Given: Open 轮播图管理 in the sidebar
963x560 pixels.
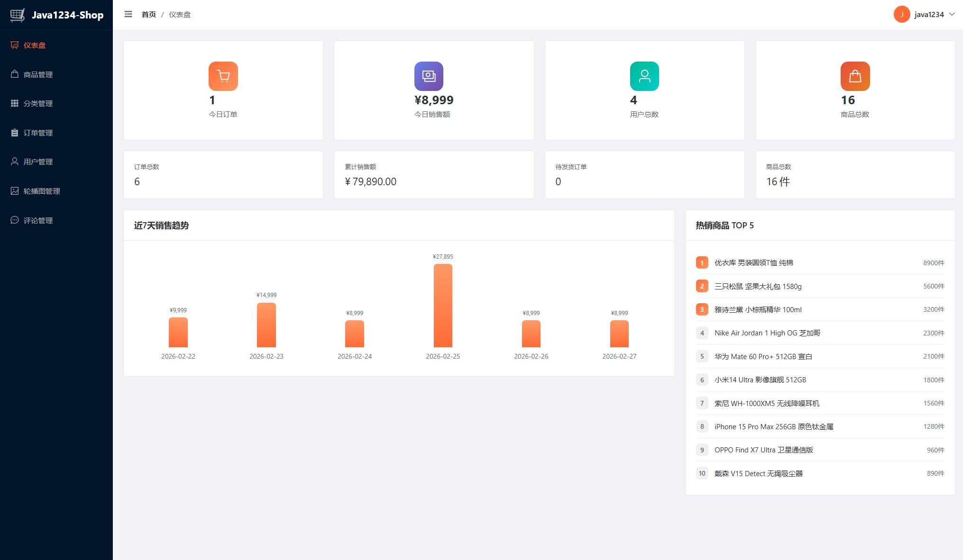Looking at the screenshot, I should (42, 191).
